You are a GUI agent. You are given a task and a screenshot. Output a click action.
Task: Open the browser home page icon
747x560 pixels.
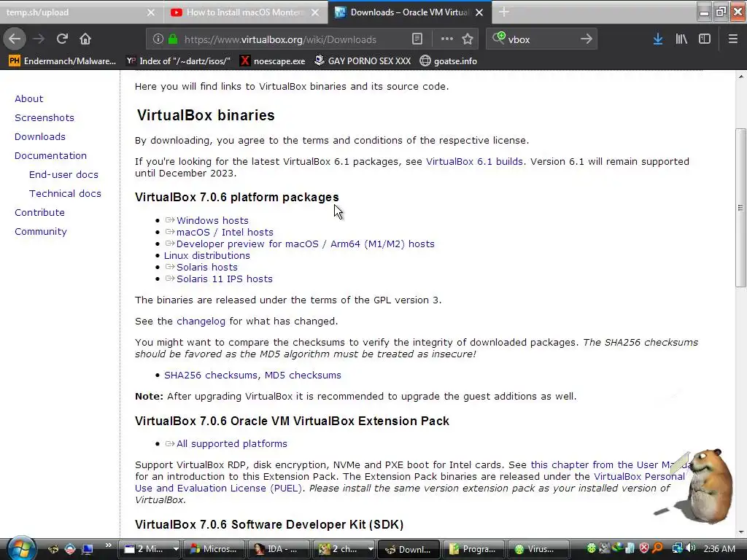[x=85, y=39]
